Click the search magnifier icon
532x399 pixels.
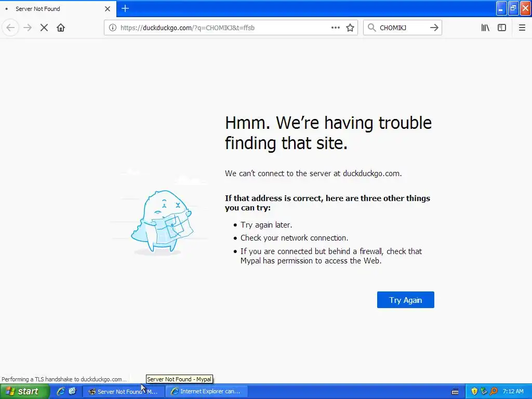(372, 28)
